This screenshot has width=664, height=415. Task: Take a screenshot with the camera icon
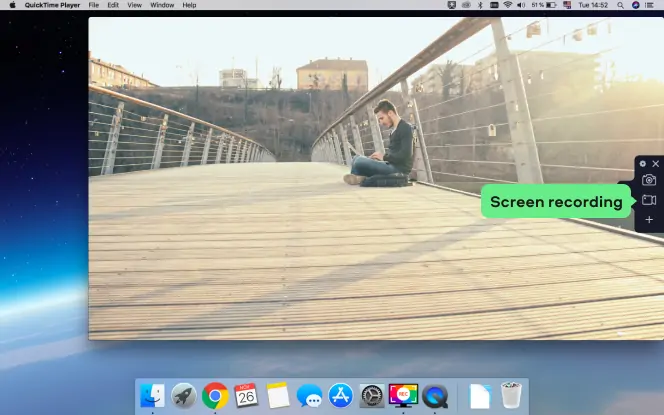pos(649,180)
